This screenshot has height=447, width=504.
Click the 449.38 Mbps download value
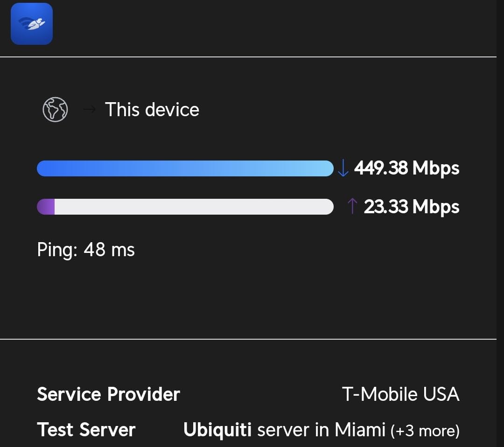tap(381, 168)
